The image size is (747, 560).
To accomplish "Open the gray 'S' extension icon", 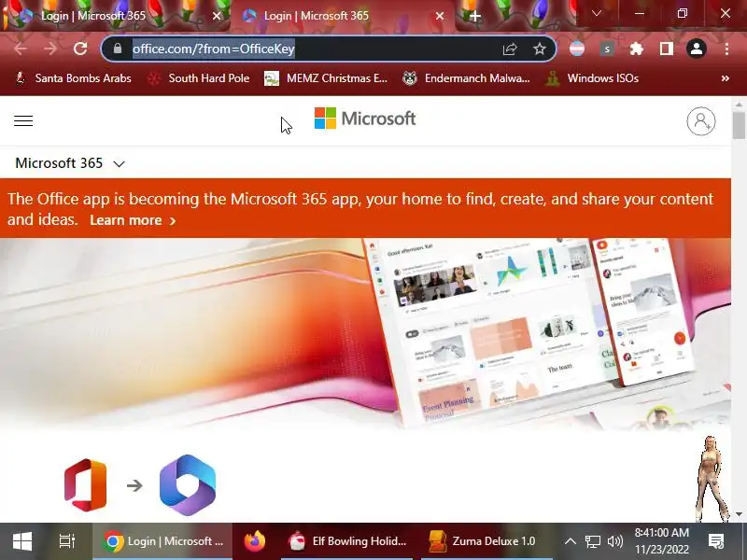I will (x=606, y=49).
